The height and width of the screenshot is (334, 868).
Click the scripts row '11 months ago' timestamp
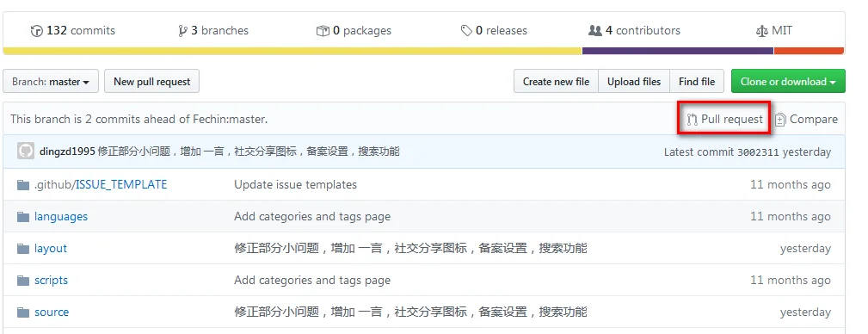pos(791,281)
